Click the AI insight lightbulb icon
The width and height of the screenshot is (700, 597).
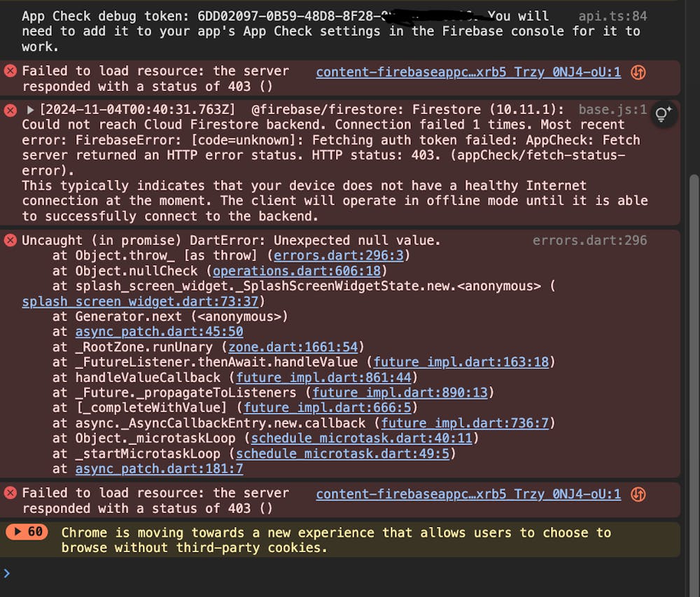pos(664,114)
